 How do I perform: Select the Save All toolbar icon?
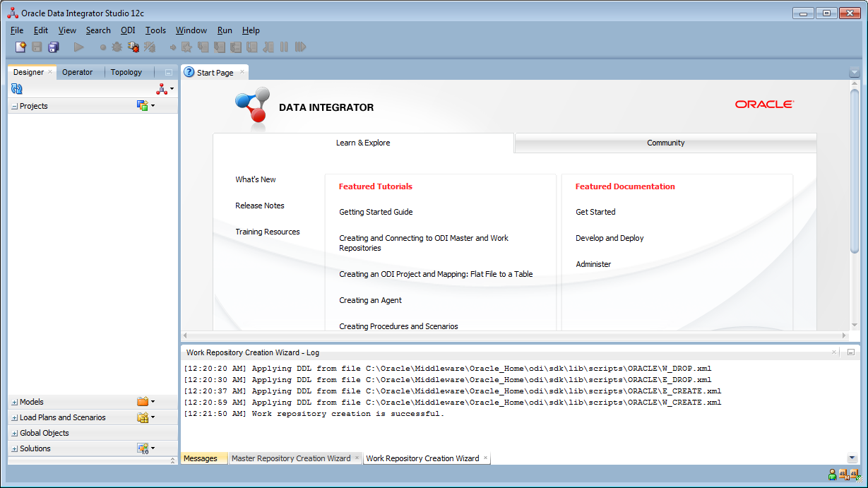coord(53,47)
